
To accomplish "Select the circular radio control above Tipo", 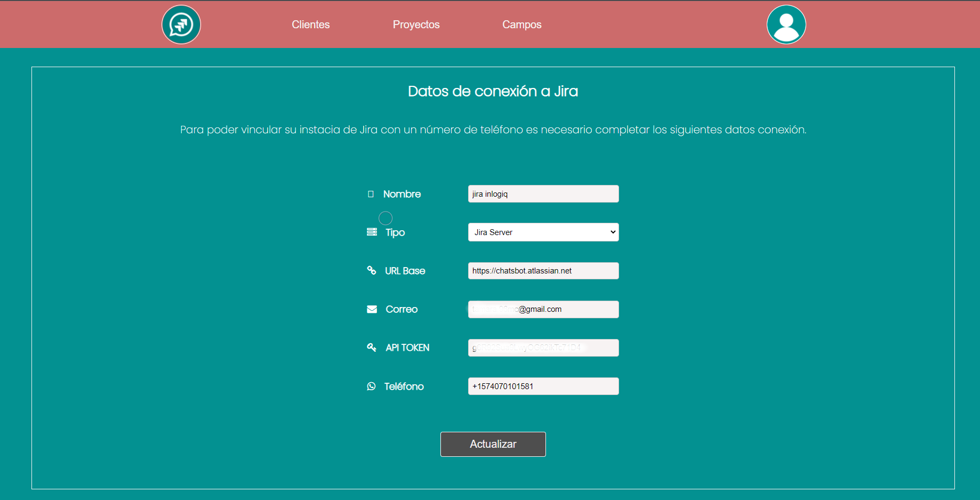I will pos(385,217).
